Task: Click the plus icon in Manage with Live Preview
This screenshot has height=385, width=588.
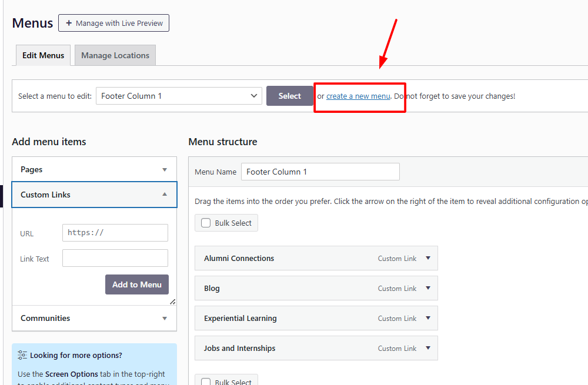Action: 69,24
